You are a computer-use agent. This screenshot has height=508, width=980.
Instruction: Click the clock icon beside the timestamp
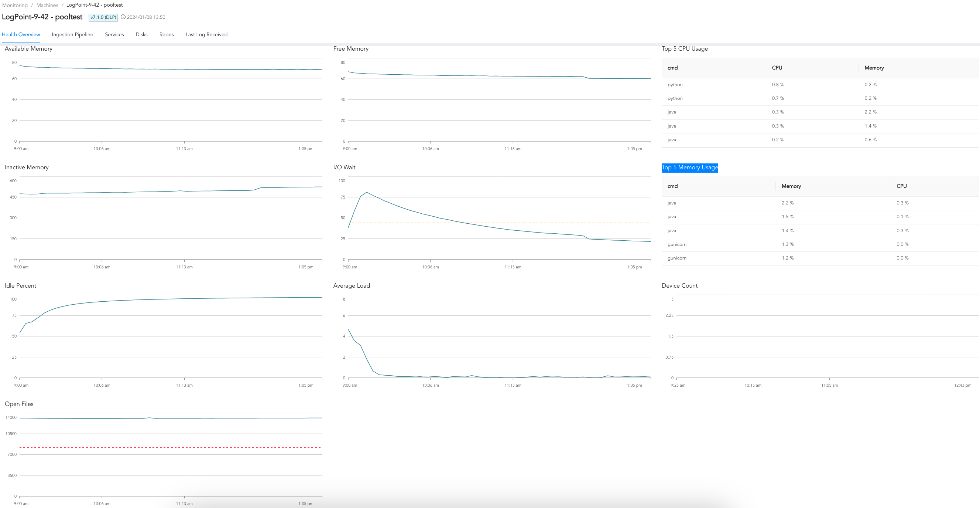click(123, 17)
